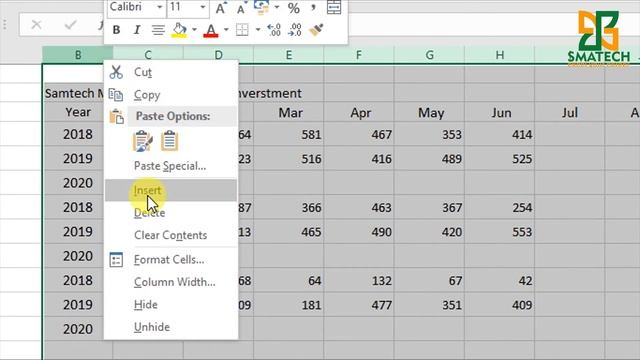Select Clear Contents menu entry
The width and height of the screenshot is (640, 360).
coord(171,235)
